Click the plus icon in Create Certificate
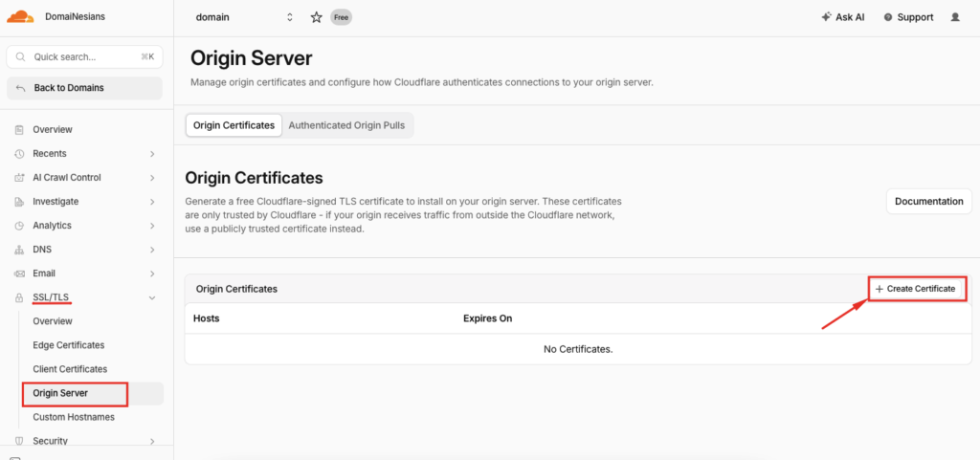The width and height of the screenshot is (980, 460). pos(880,289)
